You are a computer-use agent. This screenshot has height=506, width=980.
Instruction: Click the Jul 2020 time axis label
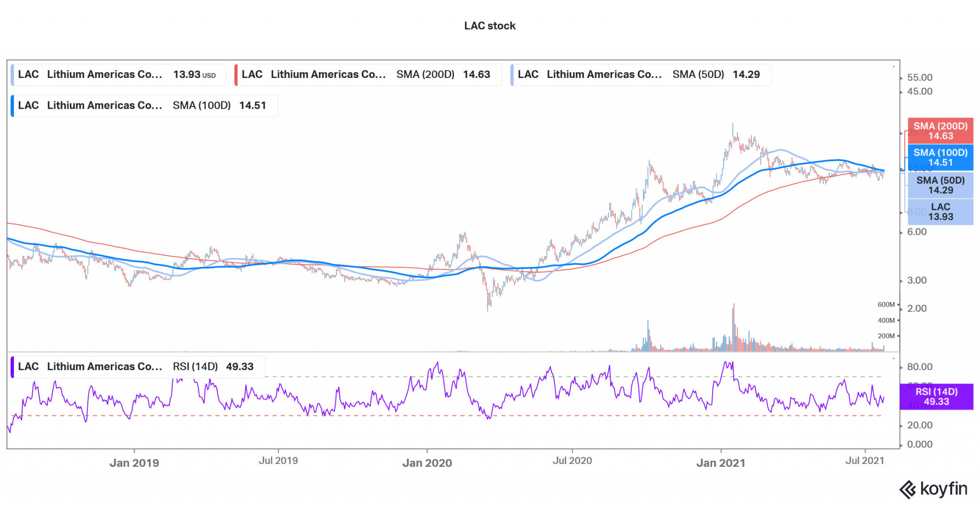coord(572,461)
